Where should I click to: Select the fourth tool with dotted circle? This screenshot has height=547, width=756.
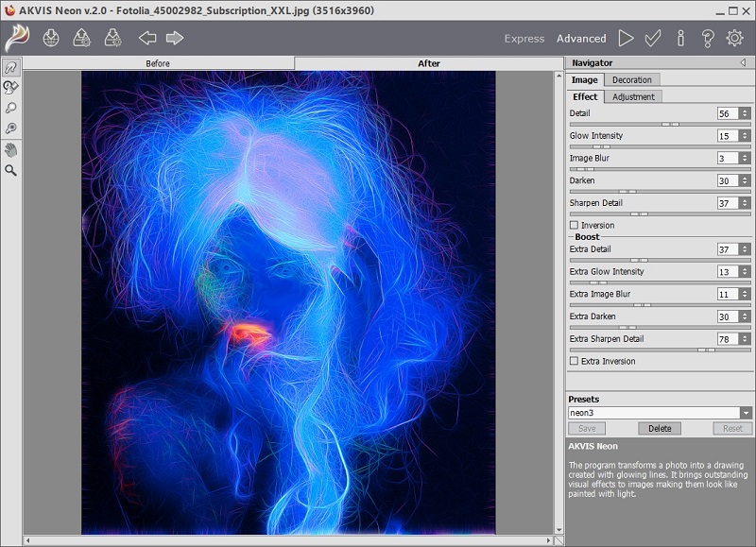coord(11,128)
